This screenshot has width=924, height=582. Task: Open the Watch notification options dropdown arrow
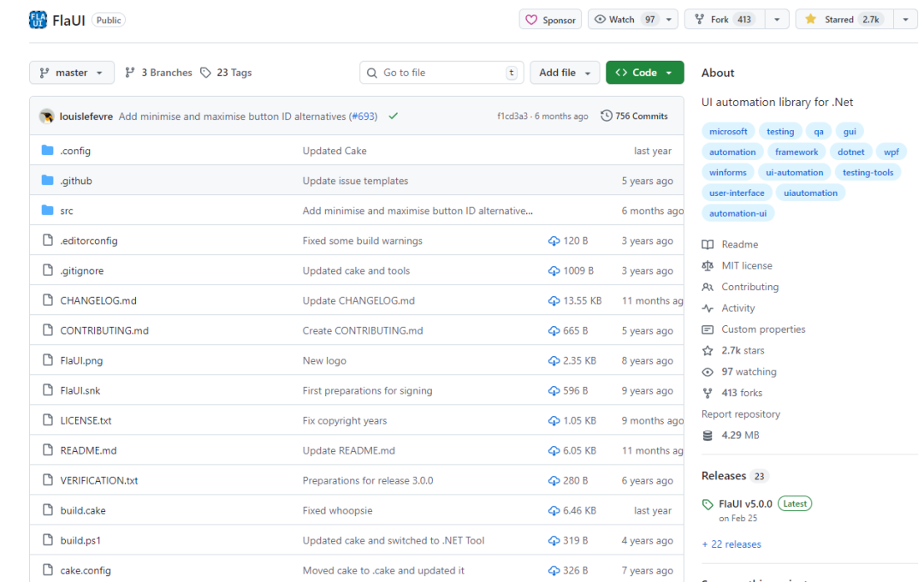(668, 20)
